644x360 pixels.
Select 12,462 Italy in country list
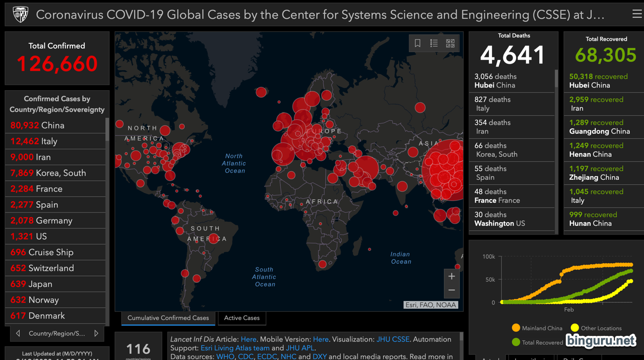[55, 141]
